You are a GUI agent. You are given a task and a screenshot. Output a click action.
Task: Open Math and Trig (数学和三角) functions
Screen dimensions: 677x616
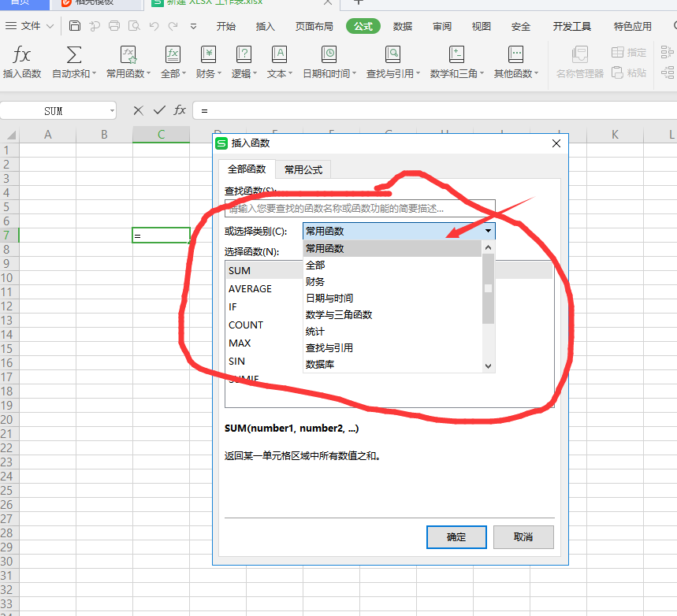(456, 55)
